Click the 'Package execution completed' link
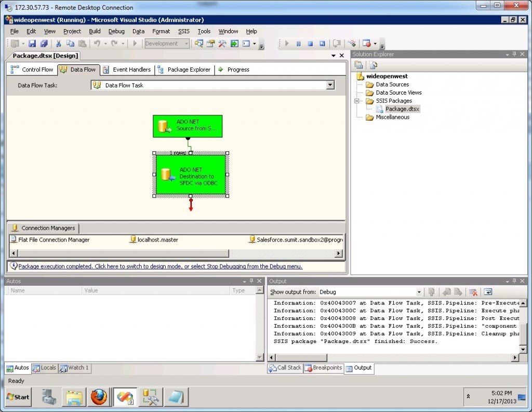 160,267
